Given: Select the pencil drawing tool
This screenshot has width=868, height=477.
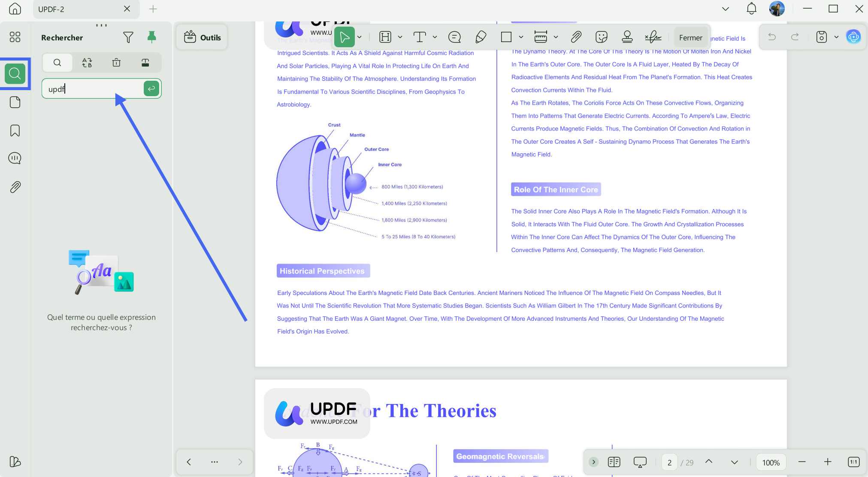Looking at the screenshot, I should coord(481,37).
